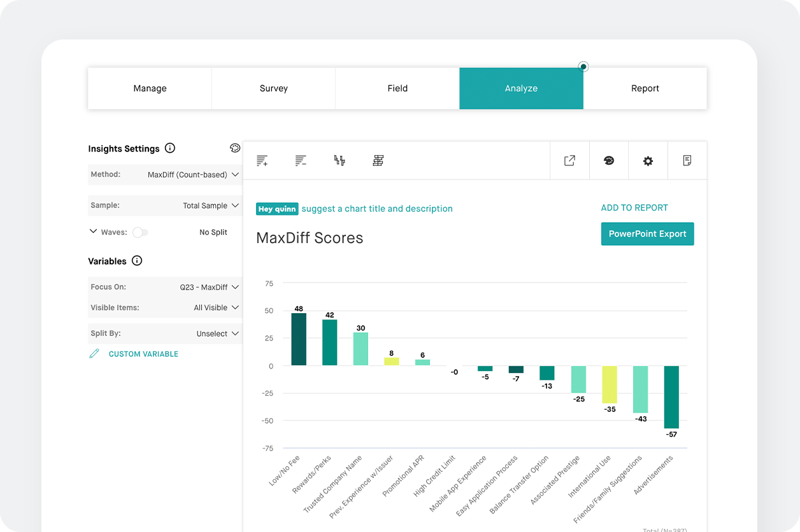Open the chart color palette icon
The height and width of the screenshot is (532, 800).
[609, 160]
